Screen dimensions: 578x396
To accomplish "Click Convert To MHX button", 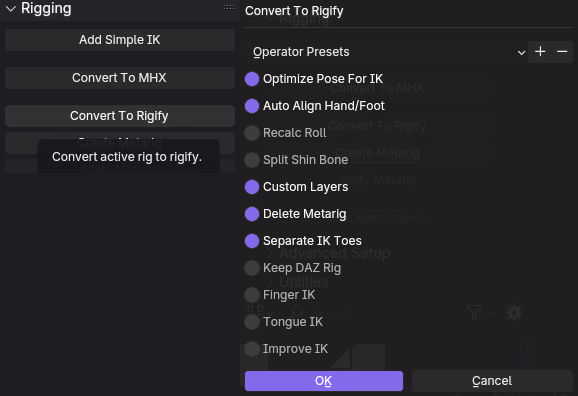I will coord(120,78).
